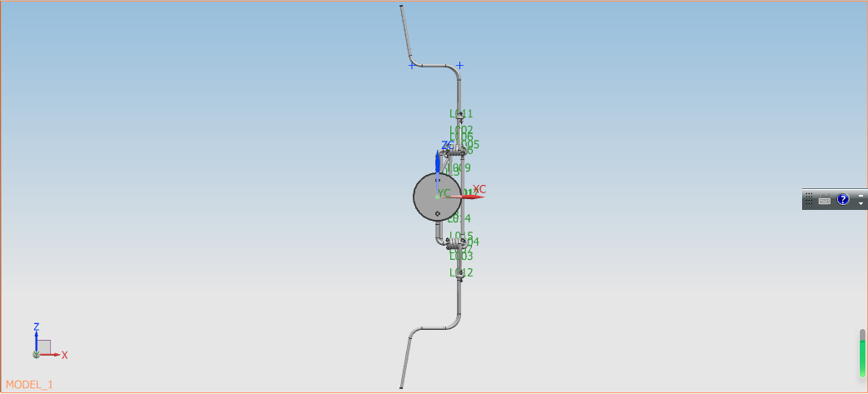This screenshot has height=394, width=868.
Task: Select the lower coil spring component
Action: pos(456,243)
